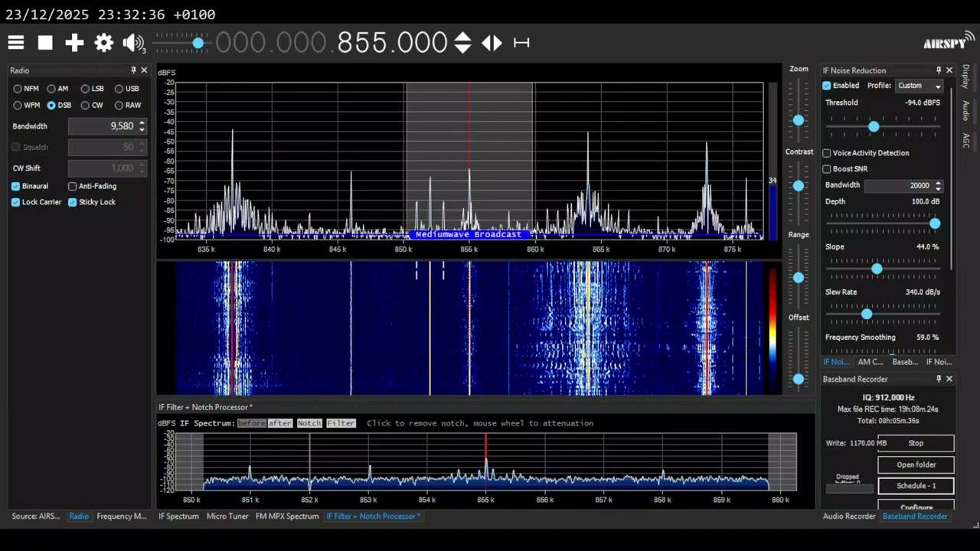Switch to the Audio Recorder tab
Viewport: 980px width, 551px height.
click(x=849, y=517)
